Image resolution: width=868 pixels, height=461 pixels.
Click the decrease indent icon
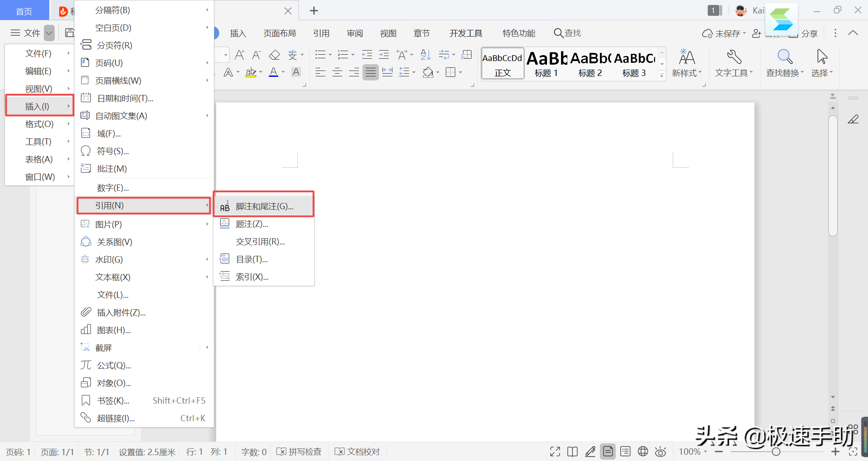(x=367, y=55)
